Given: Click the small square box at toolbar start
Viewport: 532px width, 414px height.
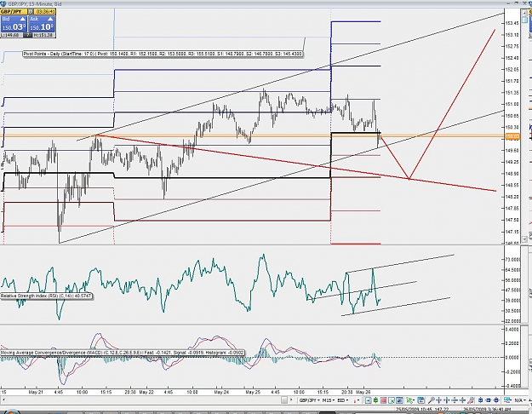Looking at the screenshot, I should tap(284, 400).
